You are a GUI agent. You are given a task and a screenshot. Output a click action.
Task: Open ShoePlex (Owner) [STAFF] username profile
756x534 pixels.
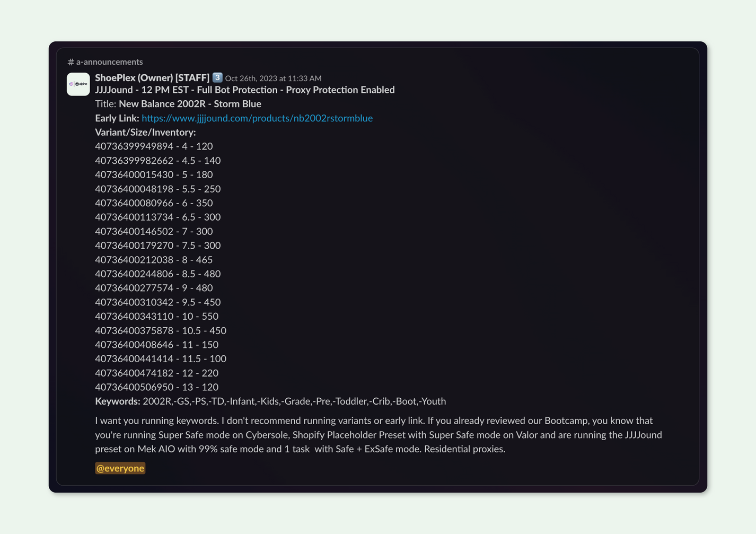point(152,78)
